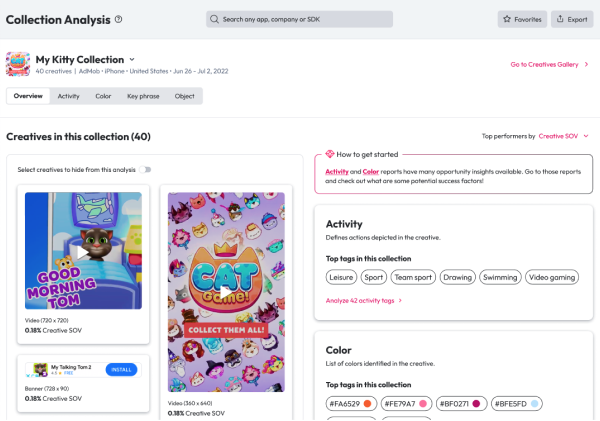The height and width of the screenshot is (421, 600).
Task: Click the Activity link in How to get started
Action: point(337,172)
